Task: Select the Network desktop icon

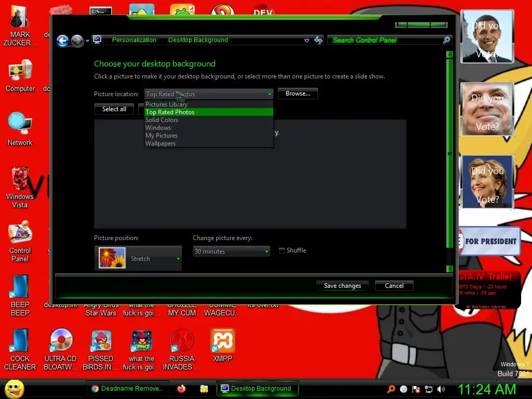Action: (20, 129)
